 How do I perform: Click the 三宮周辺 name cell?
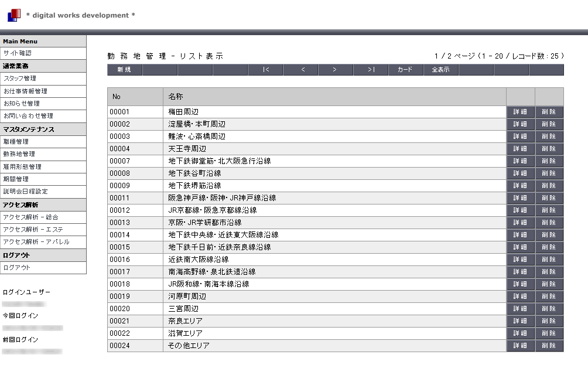pos(335,309)
